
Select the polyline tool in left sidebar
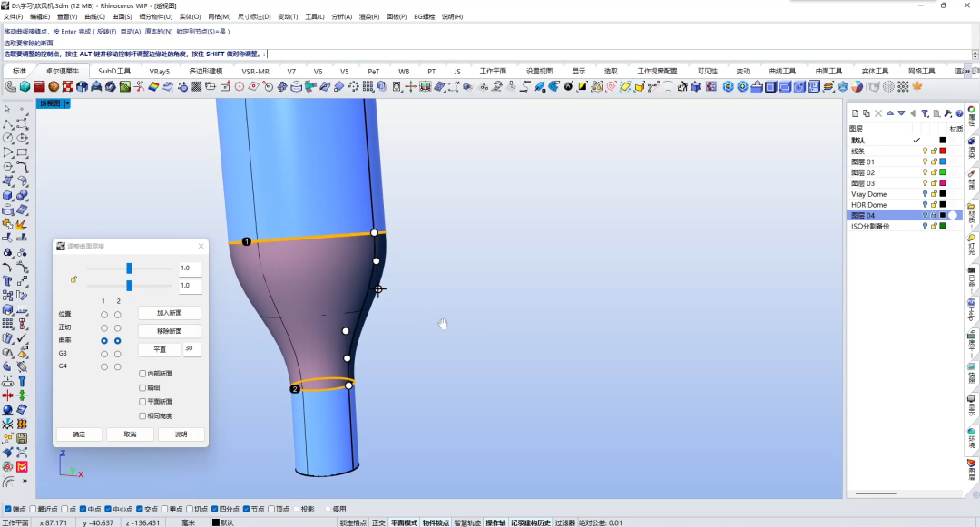pos(7,123)
